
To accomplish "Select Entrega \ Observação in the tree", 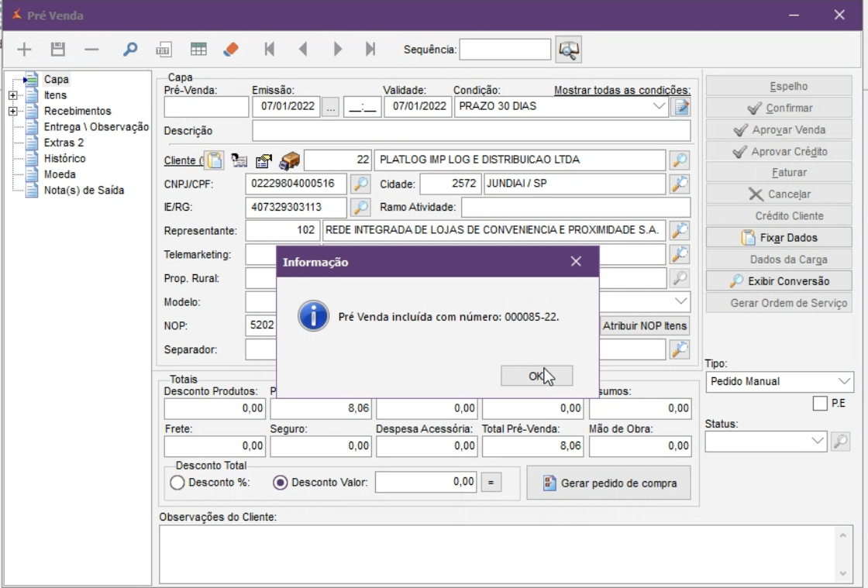I will point(96,127).
